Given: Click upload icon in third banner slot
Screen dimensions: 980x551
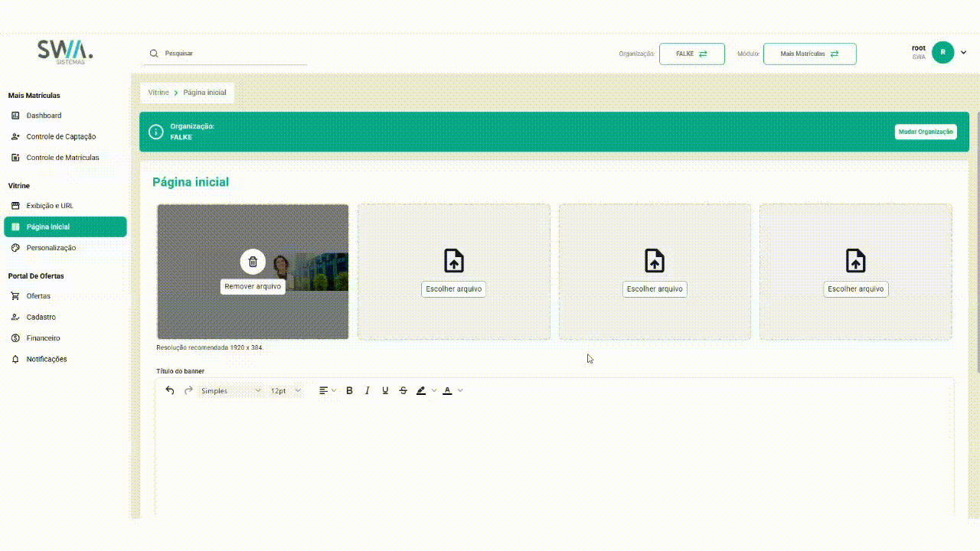Looking at the screenshot, I should (x=655, y=261).
